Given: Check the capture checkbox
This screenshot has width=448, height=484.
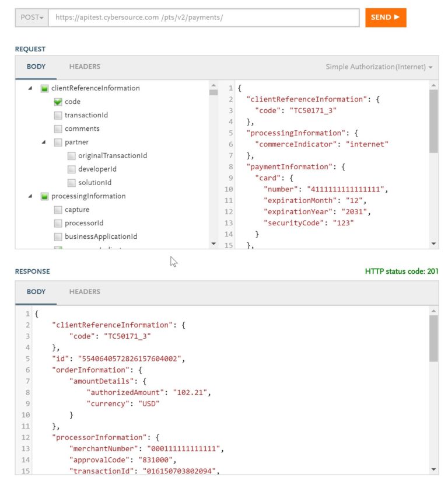Looking at the screenshot, I should [x=58, y=210].
